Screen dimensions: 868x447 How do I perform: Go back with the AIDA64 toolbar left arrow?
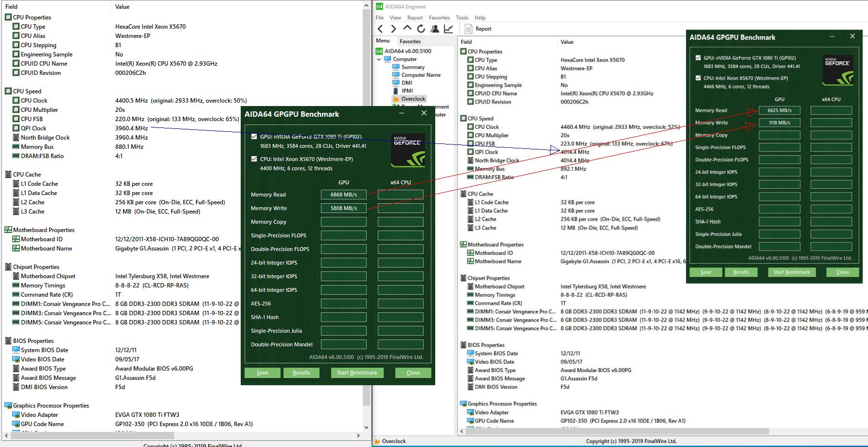pos(380,29)
